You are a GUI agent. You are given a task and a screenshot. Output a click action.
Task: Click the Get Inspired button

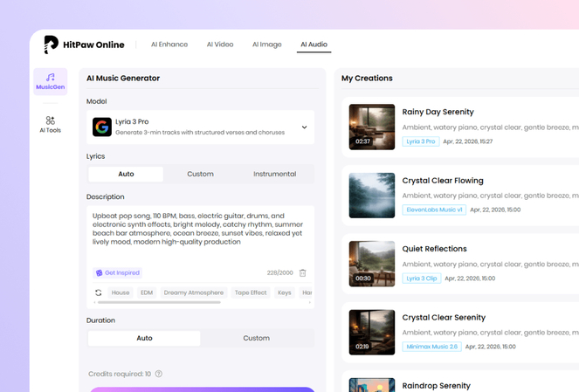(x=117, y=272)
